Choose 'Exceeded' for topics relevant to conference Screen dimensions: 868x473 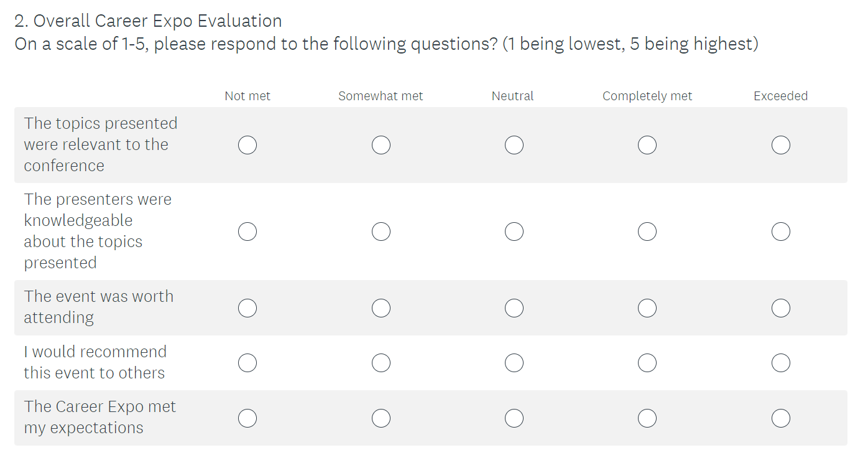(x=780, y=146)
